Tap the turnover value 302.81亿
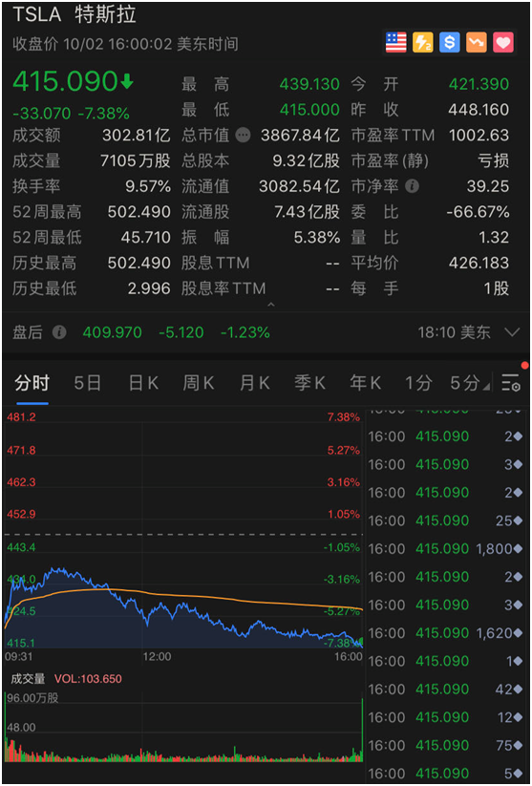 click(x=137, y=136)
